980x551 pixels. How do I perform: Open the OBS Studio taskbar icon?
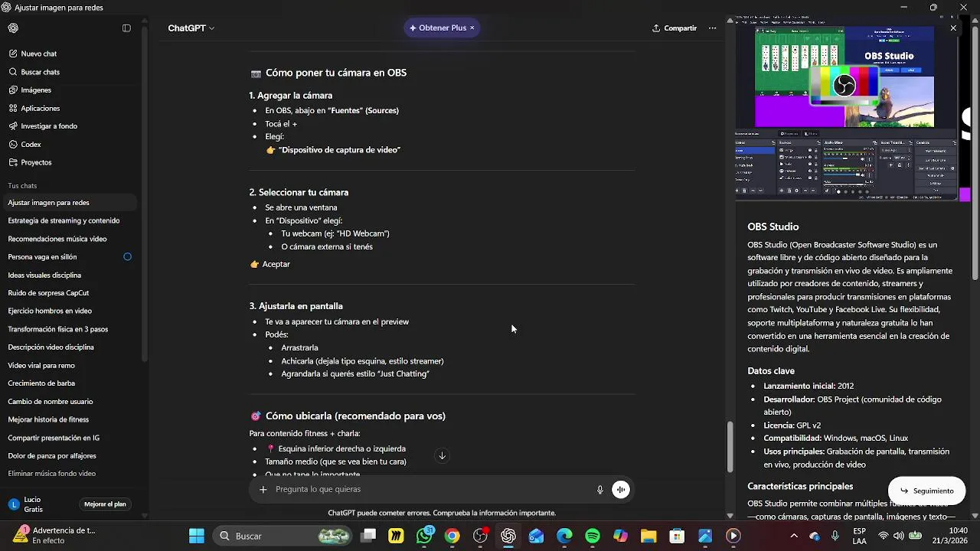pos(481,536)
